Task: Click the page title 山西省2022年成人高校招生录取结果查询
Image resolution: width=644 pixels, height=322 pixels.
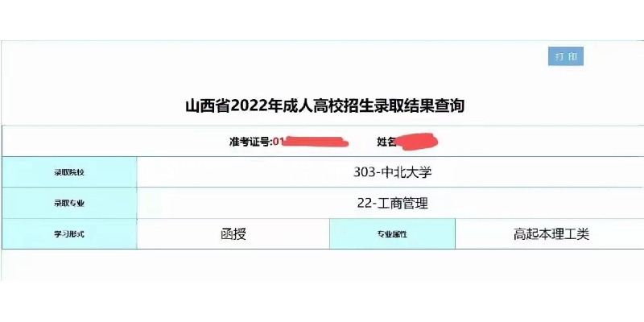Action: click(x=325, y=105)
